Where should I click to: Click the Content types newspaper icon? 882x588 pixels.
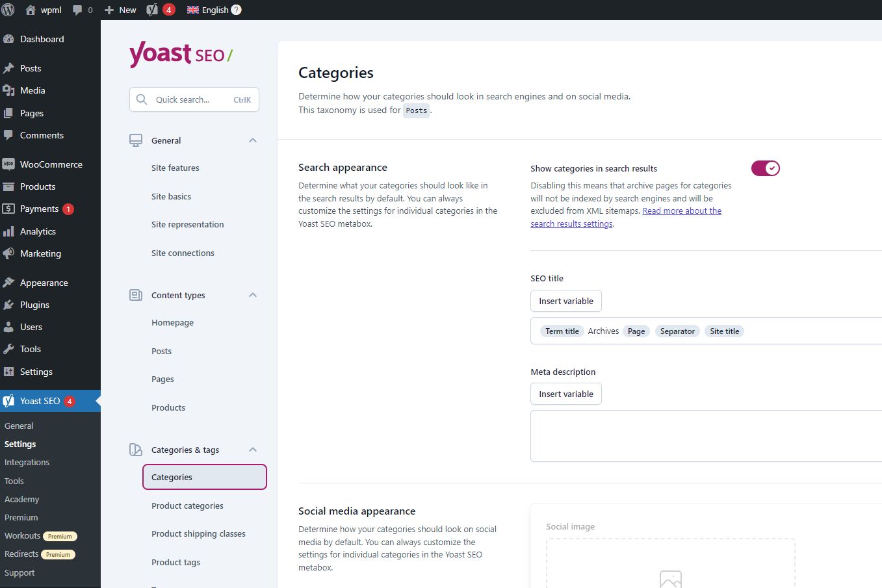[136, 295]
